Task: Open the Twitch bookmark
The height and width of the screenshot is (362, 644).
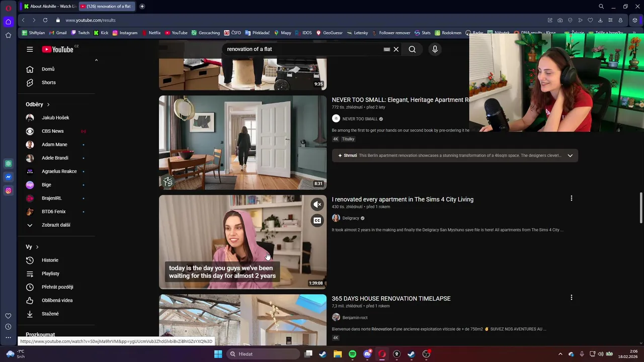Action: 80,33
